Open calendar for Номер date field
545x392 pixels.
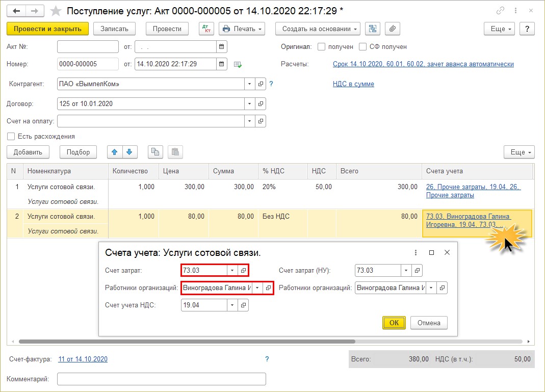pyautogui.click(x=221, y=64)
